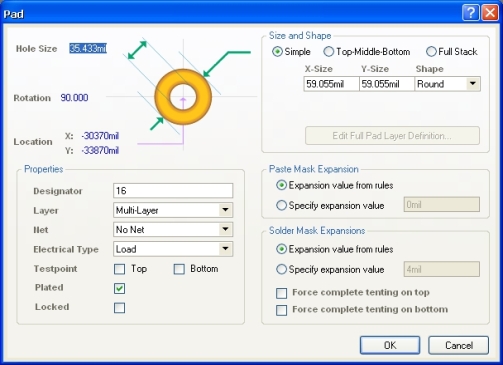Image resolution: width=503 pixels, height=365 pixels.
Task: Close the Pad dialog with the X
Action: tap(490, 13)
